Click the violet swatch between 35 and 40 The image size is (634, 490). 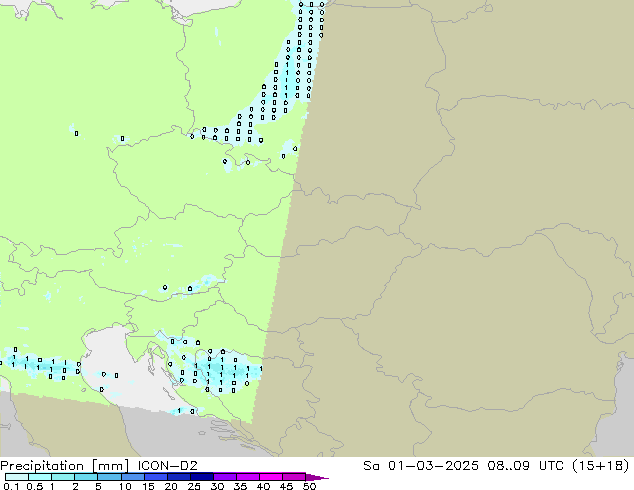pyautogui.click(x=248, y=477)
